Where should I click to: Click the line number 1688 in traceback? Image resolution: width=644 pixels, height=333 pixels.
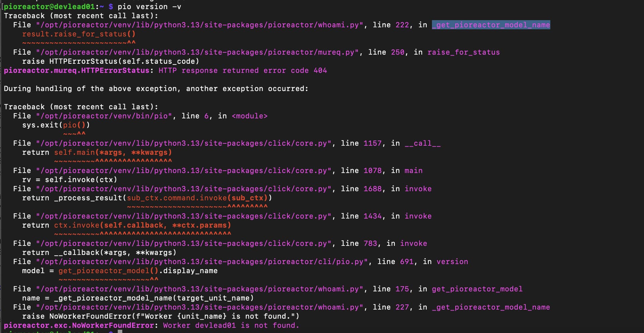372,189
